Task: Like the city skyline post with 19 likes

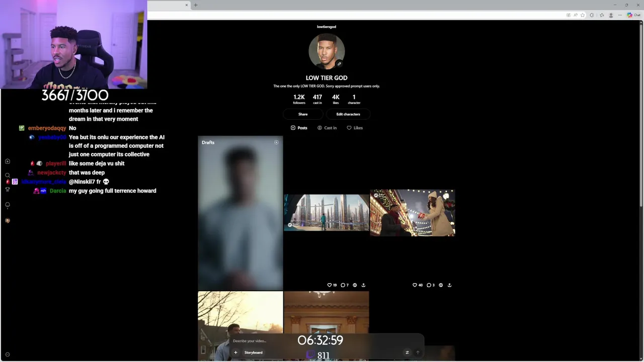Action: tap(332, 285)
